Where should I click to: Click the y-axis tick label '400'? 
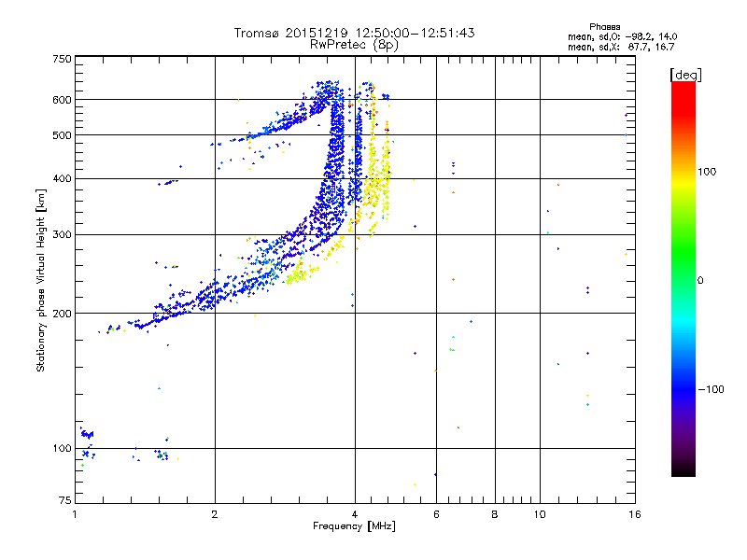coord(62,178)
